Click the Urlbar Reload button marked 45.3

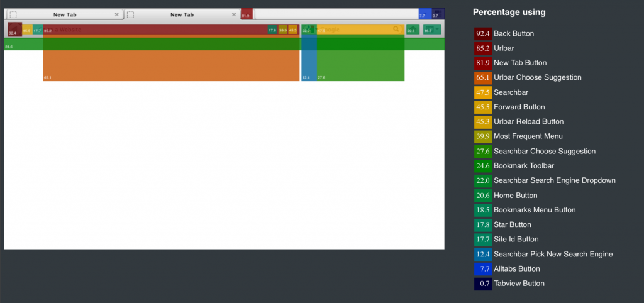[293, 30]
